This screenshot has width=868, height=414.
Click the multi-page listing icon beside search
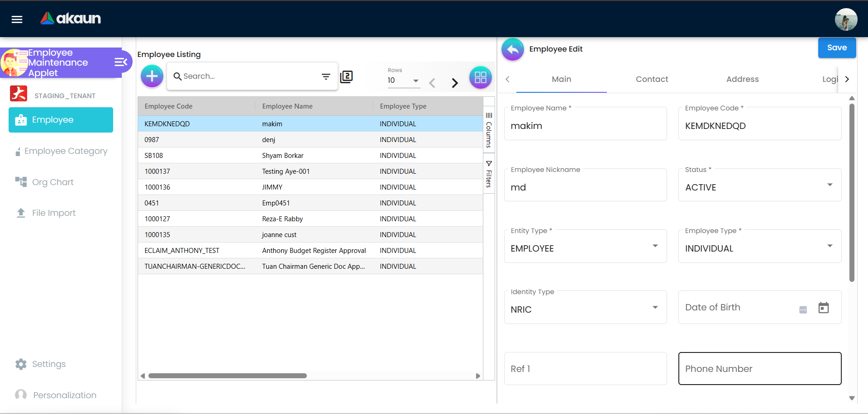click(x=347, y=77)
